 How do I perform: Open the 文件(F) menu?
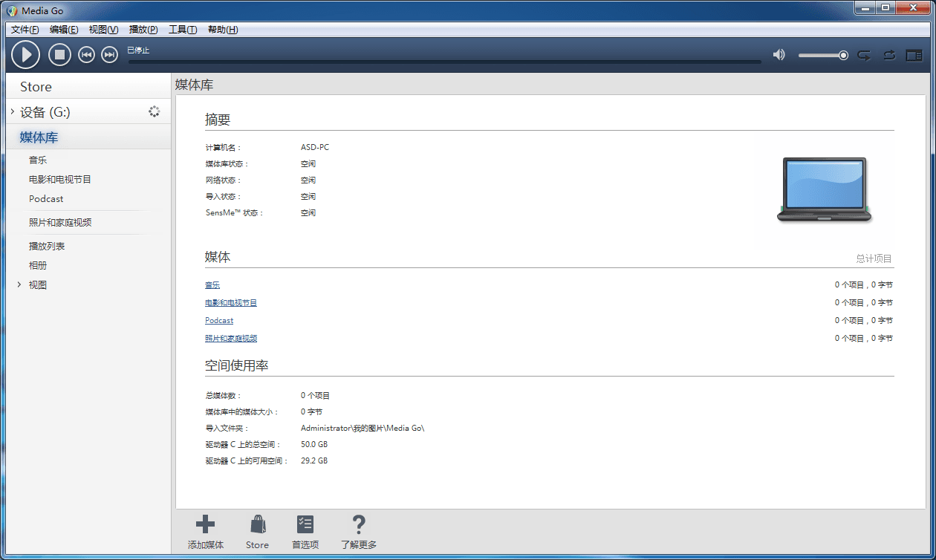tap(25, 30)
